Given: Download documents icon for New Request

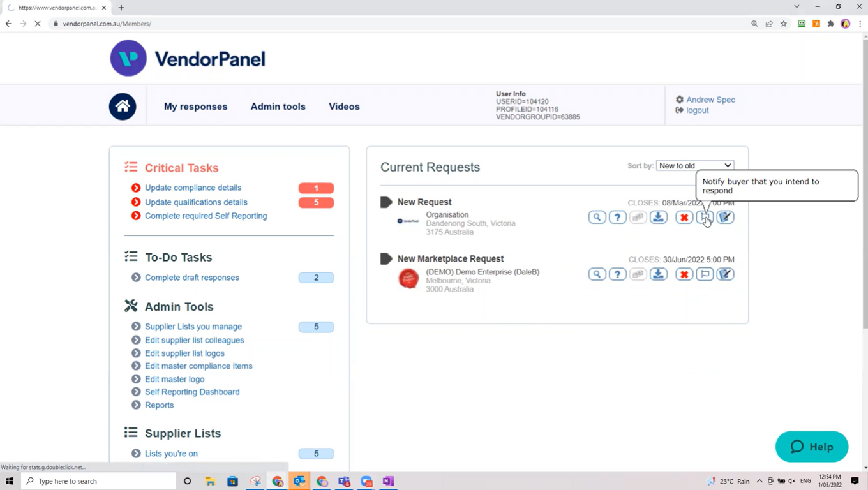Looking at the screenshot, I should tap(658, 218).
